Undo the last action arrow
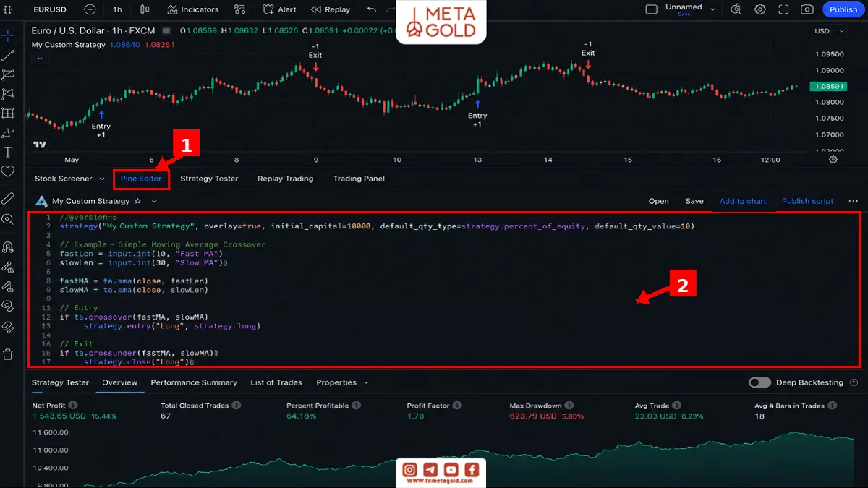Image resolution: width=868 pixels, height=488 pixels. click(x=372, y=9)
